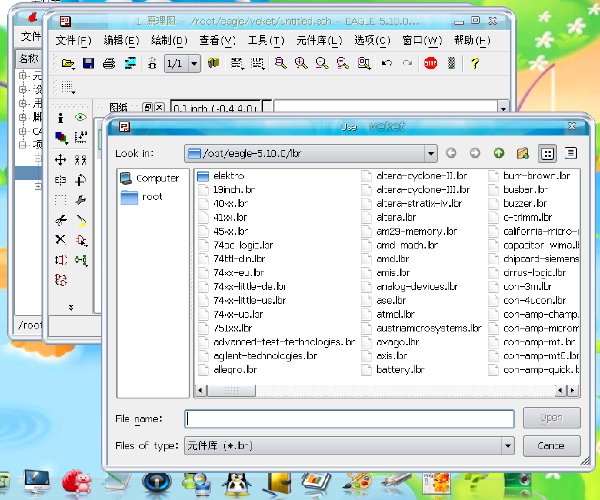The width and height of the screenshot is (600, 500).
Task: Click the Grid settings icon
Action: coord(68,87)
